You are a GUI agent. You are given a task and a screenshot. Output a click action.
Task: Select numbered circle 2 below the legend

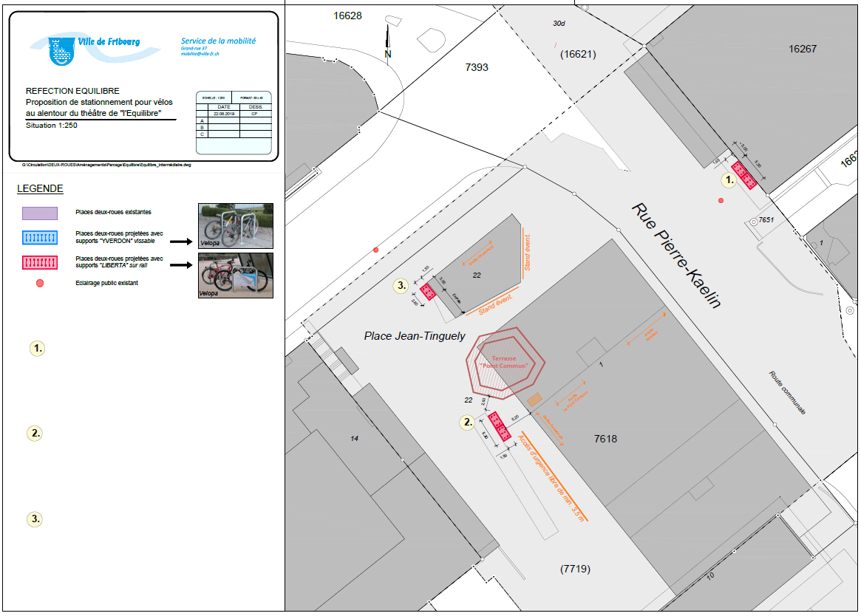(35, 434)
